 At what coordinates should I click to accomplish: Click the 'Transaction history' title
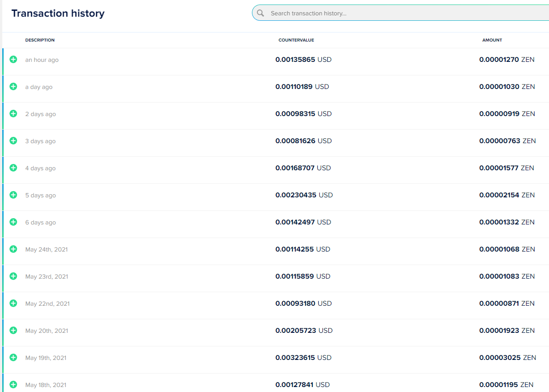58,13
